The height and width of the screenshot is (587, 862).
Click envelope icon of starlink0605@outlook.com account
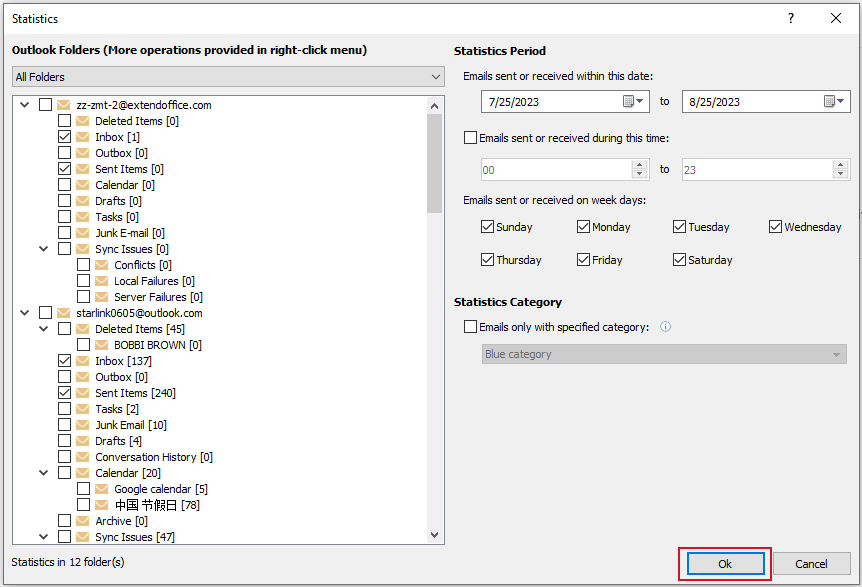(x=63, y=313)
